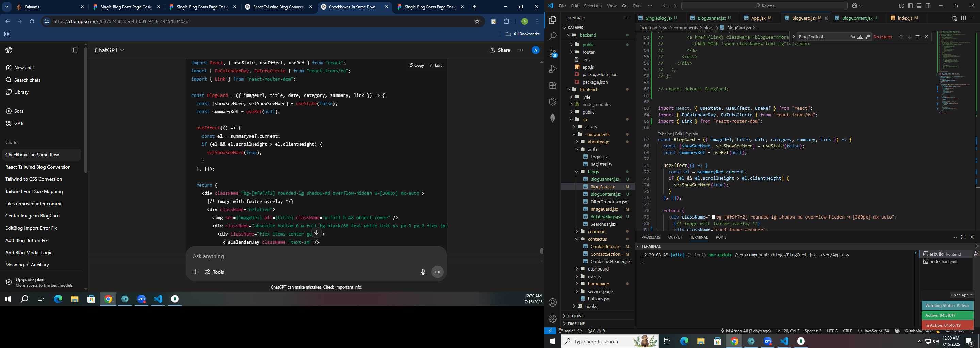Open MongoDB leaf icon in activity bar

pyautogui.click(x=552, y=118)
